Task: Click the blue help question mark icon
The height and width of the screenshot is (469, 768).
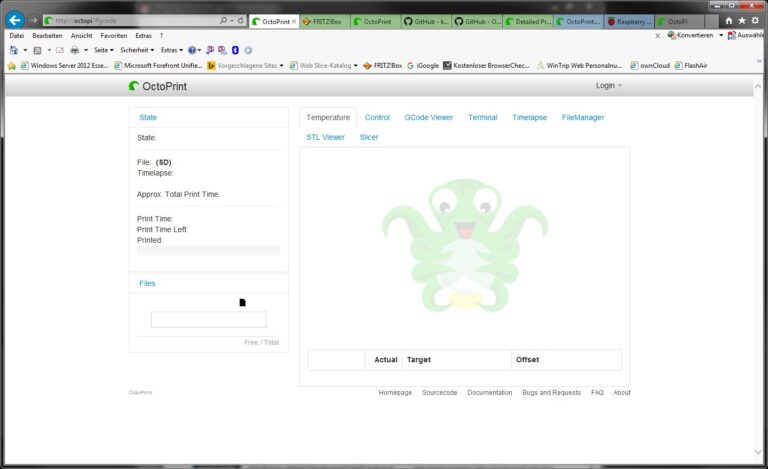Action: pos(192,50)
